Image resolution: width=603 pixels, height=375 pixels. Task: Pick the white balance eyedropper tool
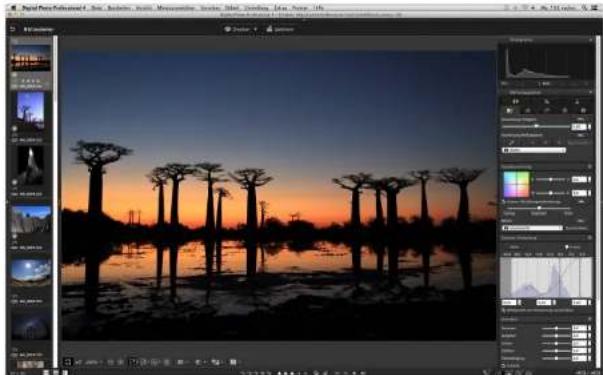pos(512,143)
